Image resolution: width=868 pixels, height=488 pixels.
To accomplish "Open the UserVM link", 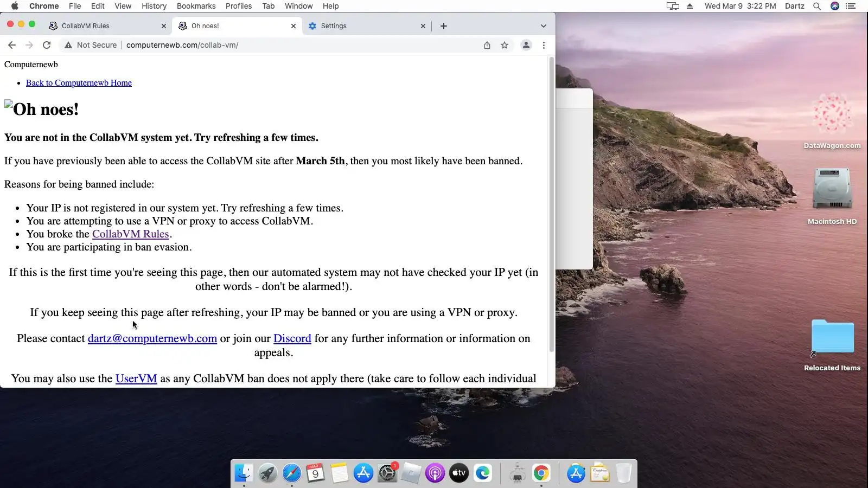I will (136, 378).
